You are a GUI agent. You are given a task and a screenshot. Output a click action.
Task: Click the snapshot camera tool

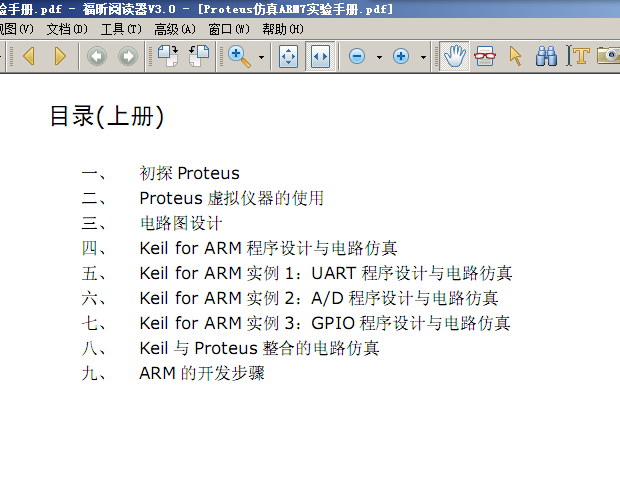pyautogui.click(x=609, y=55)
